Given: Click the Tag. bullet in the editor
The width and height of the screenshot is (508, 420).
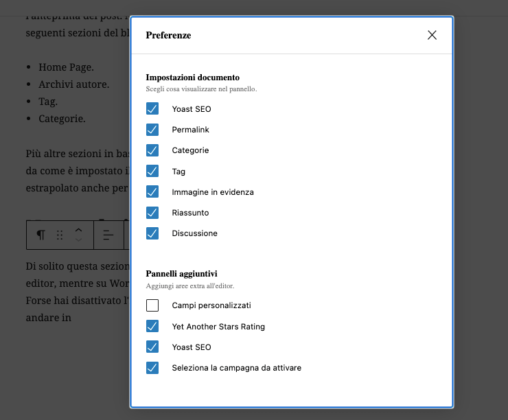Looking at the screenshot, I should click(48, 102).
